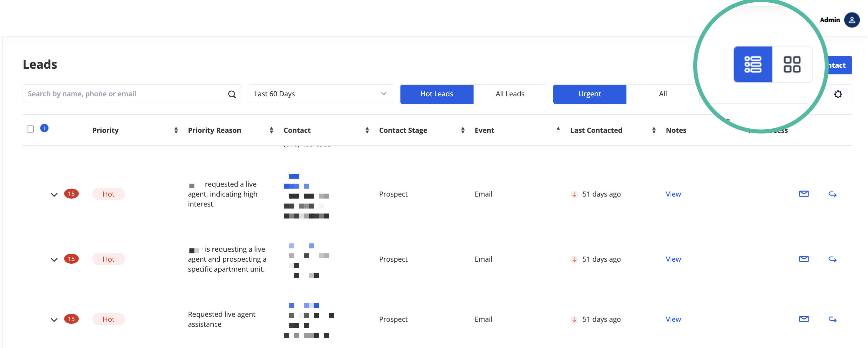Send email to first Hot lead
The image size is (868, 348).
pyautogui.click(x=804, y=194)
